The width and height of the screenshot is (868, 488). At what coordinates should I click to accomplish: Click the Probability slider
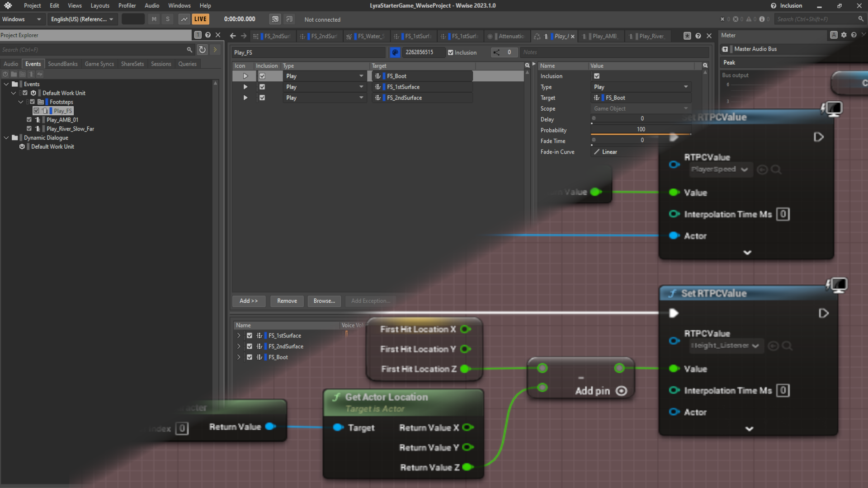[641, 134]
